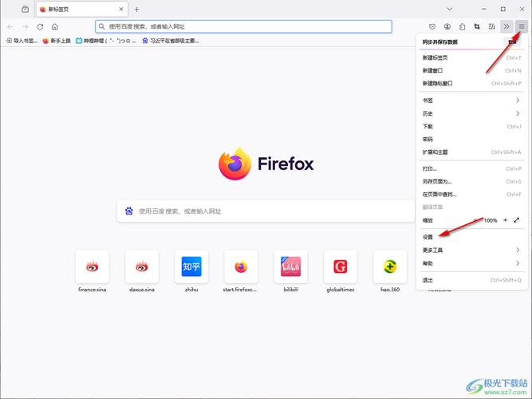Open the account profile icon
Image resolution: width=532 pixels, height=399 pixels.
pyautogui.click(x=447, y=26)
